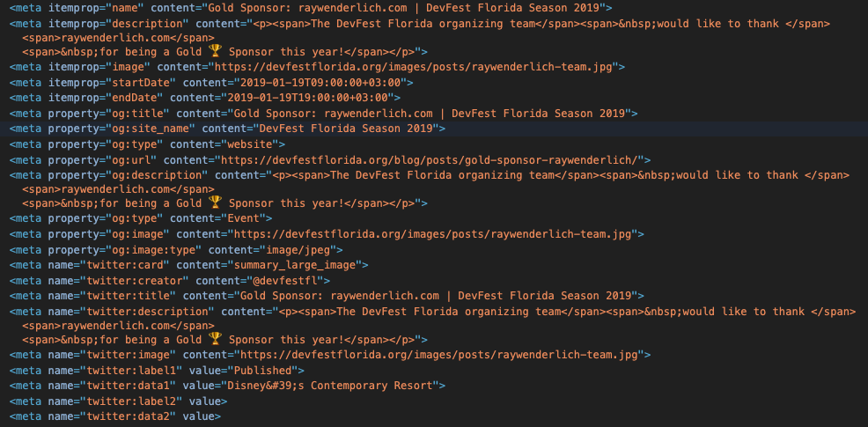Click the trophy emoji in the twitter:description block
Screen dimensions: 868x427
(x=216, y=338)
